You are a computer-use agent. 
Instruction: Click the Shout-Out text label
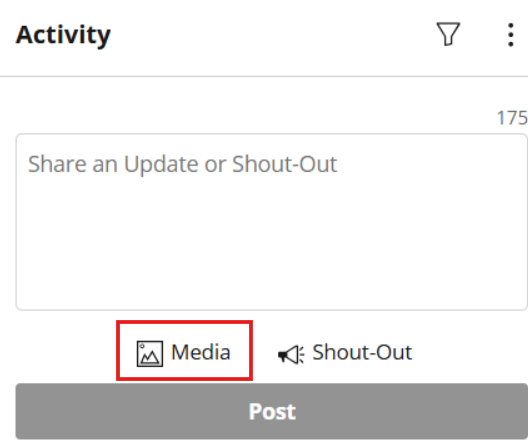click(362, 352)
